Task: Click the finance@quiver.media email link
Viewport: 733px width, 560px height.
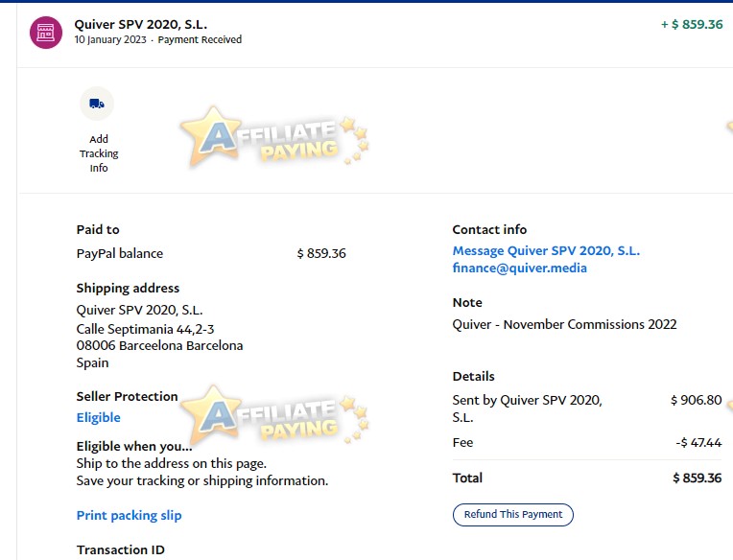Action: (x=519, y=268)
